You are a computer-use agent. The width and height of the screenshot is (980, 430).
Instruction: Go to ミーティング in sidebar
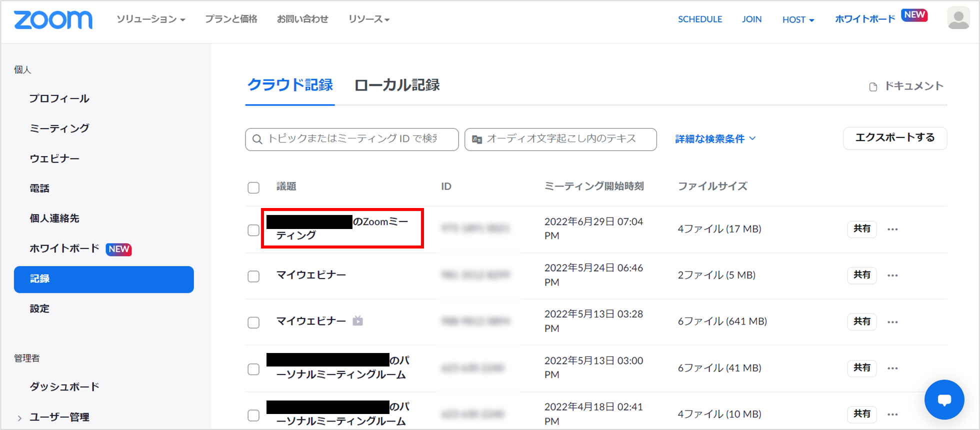[x=59, y=128]
